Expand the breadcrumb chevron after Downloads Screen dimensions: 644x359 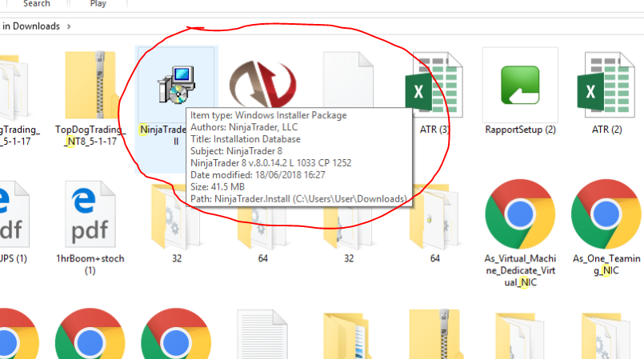coord(69,26)
